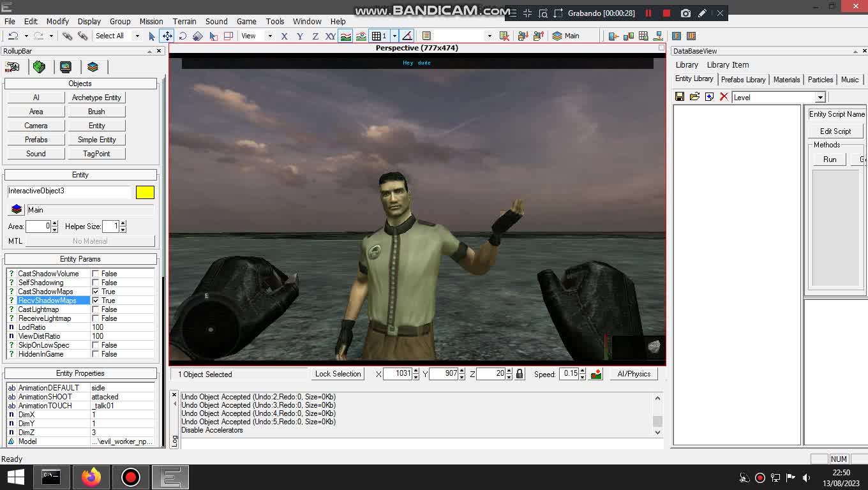Click the Lock Selection button
This screenshot has width=868, height=490.
[x=337, y=374]
